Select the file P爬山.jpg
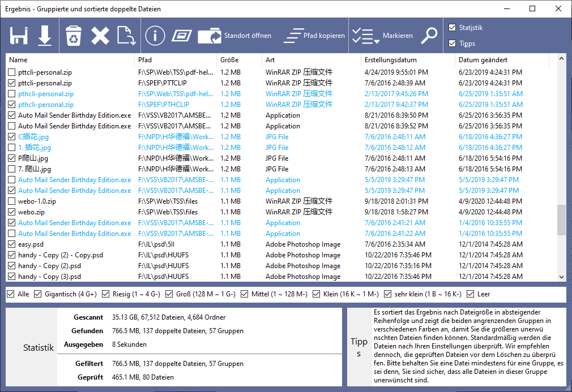The width and height of the screenshot is (572, 392). [x=33, y=158]
